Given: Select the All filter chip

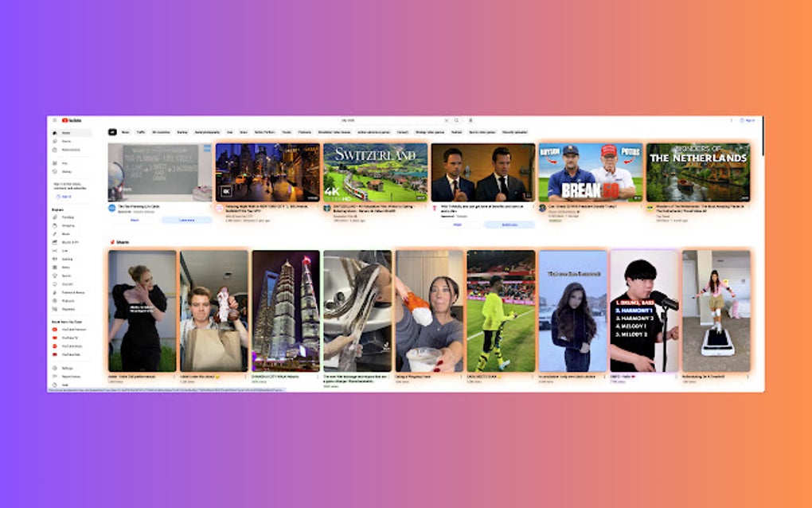Looking at the screenshot, I should click(x=112, y=132).
